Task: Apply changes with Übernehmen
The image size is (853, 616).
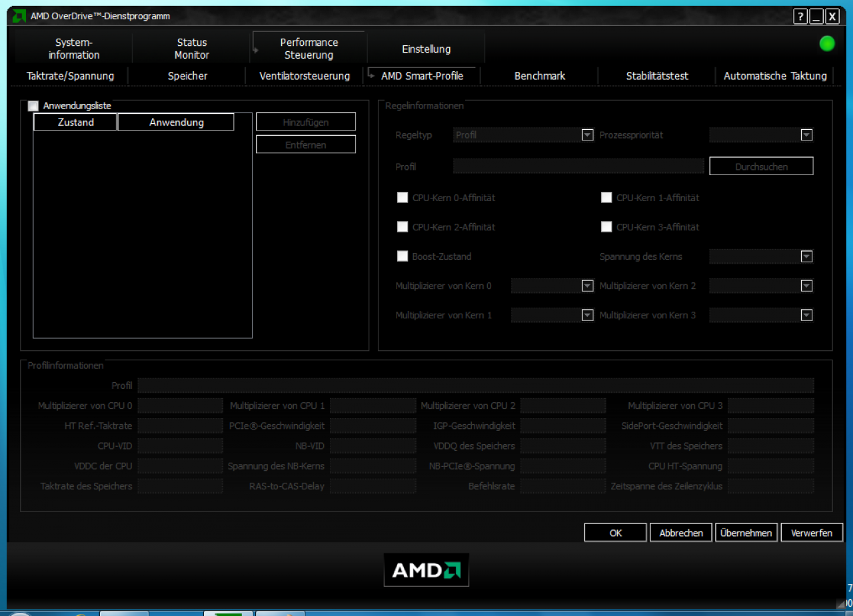Action: point(746,533)
